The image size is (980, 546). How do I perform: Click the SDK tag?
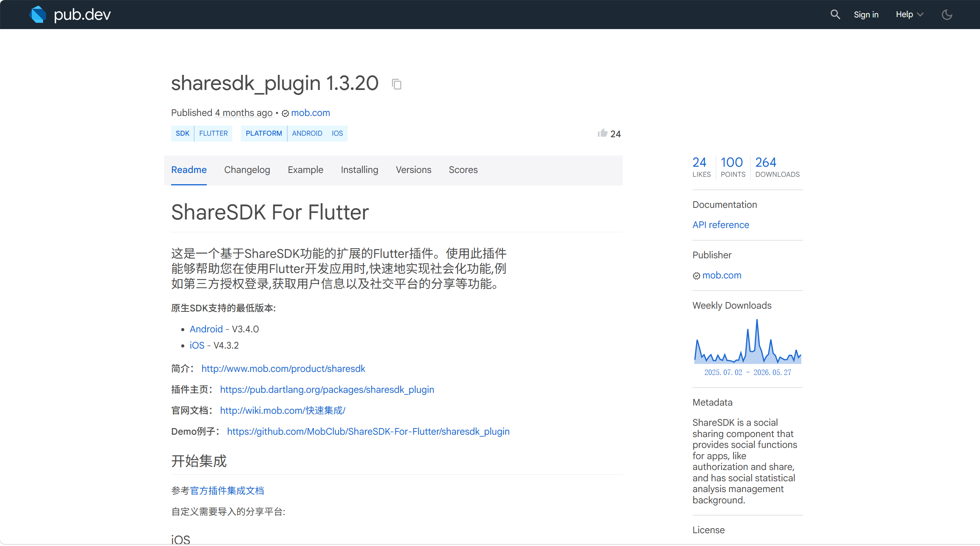click(182, 133)
